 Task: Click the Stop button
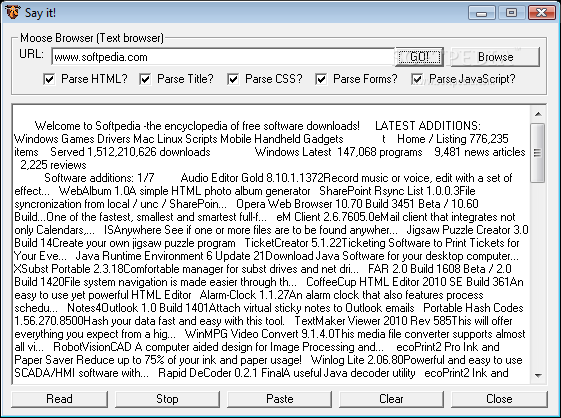coord(167,399)
